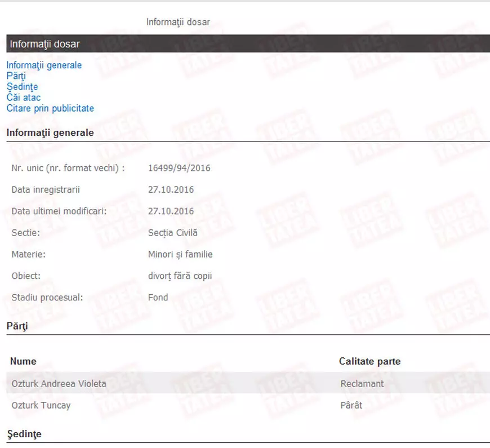The width and height of the screenshot is (490, 448).
Task: Go to the Căi atac link
Action: coord(23,97)
